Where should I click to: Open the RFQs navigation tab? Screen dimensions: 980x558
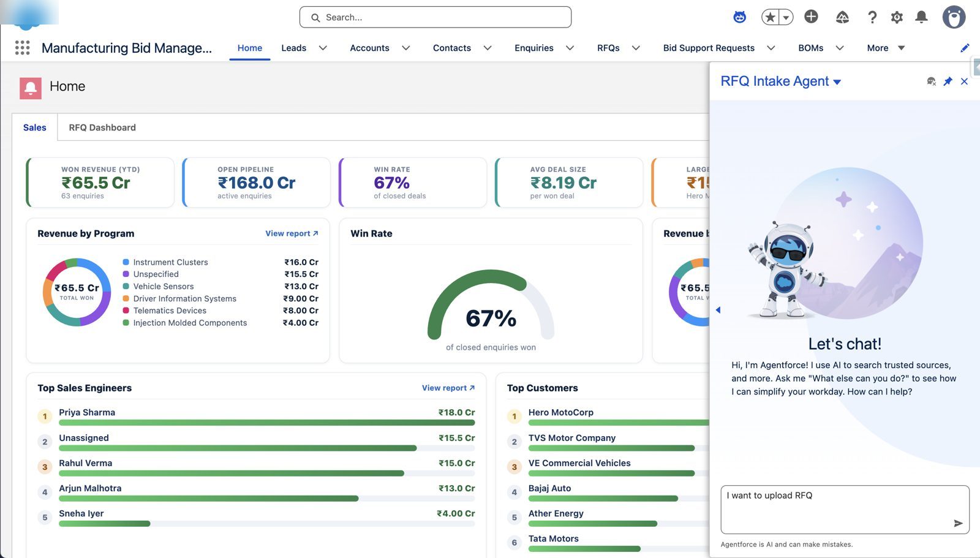[608, 48]
